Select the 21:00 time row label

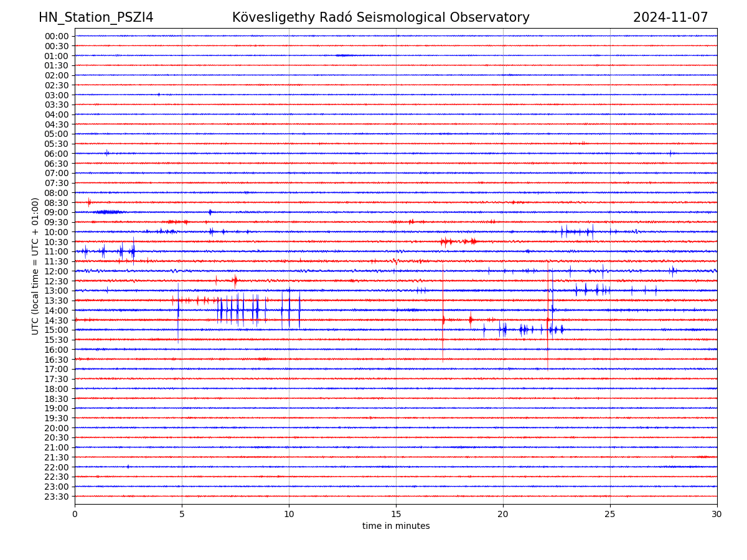(x=57, y=447)
